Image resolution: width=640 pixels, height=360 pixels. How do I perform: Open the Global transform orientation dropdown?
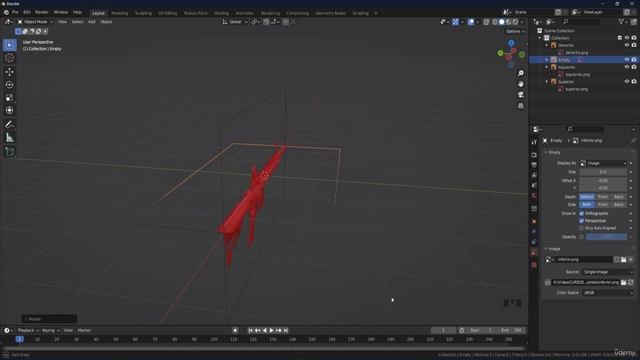[x=235, y=22]
